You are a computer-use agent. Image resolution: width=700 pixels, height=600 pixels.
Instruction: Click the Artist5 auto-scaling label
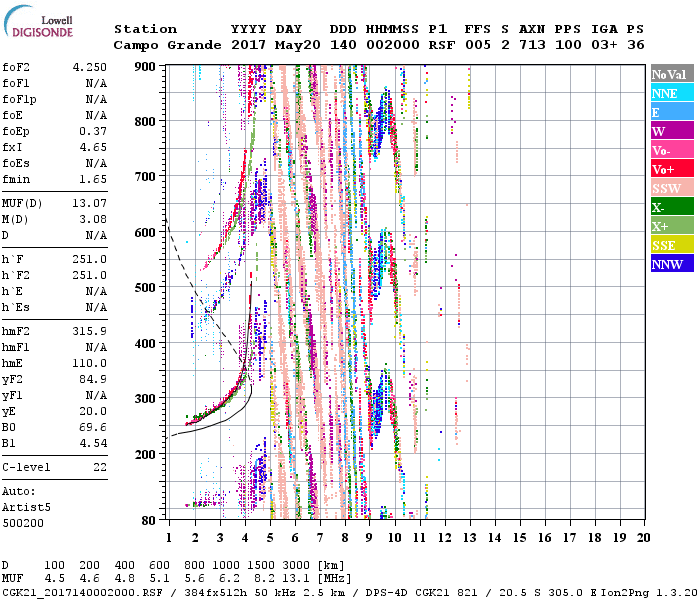(26, 508)
